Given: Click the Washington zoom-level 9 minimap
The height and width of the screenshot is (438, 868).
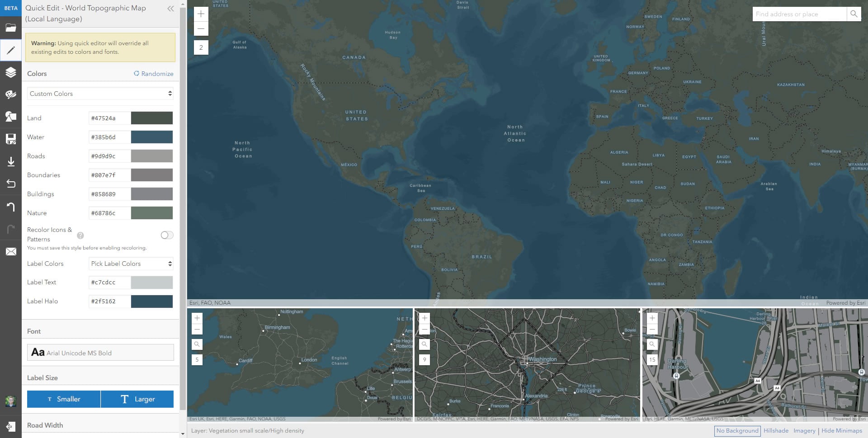Looking at the screenshot, I should click(527, 365).
